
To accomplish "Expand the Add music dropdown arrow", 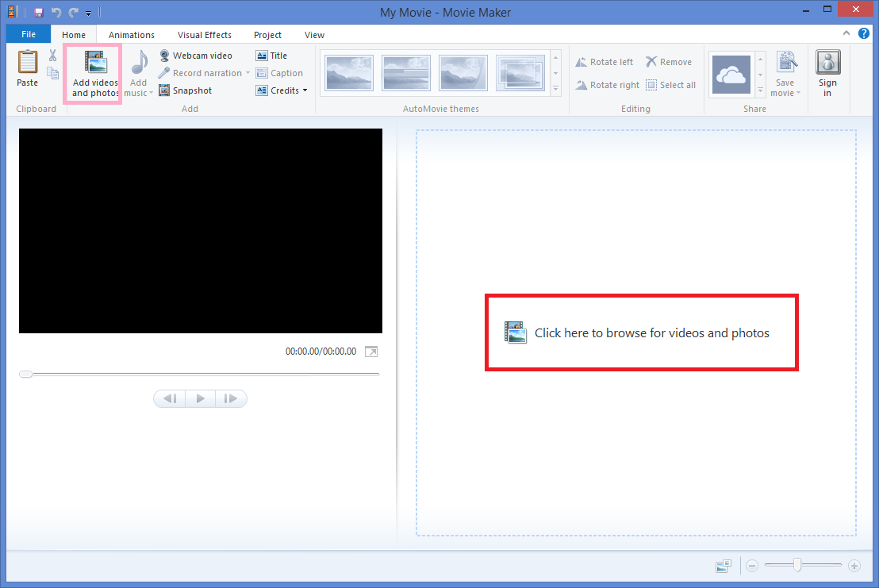I will click(151, 93).
